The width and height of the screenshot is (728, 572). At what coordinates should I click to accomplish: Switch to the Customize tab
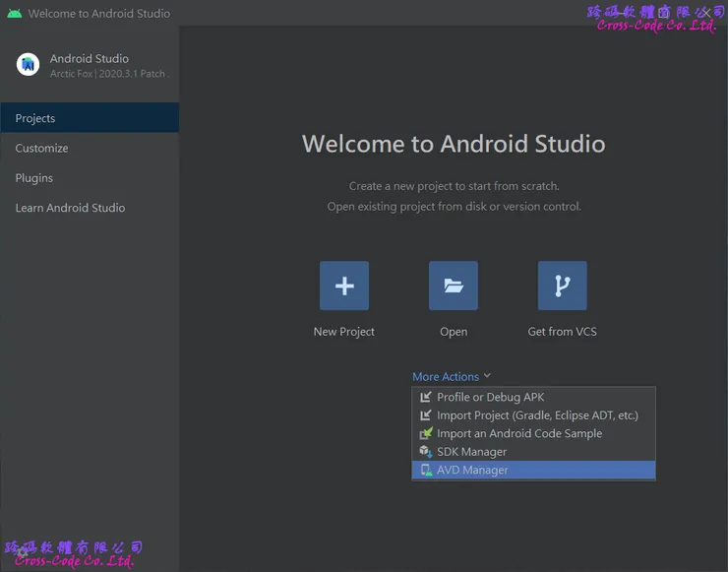coord(41,149)
